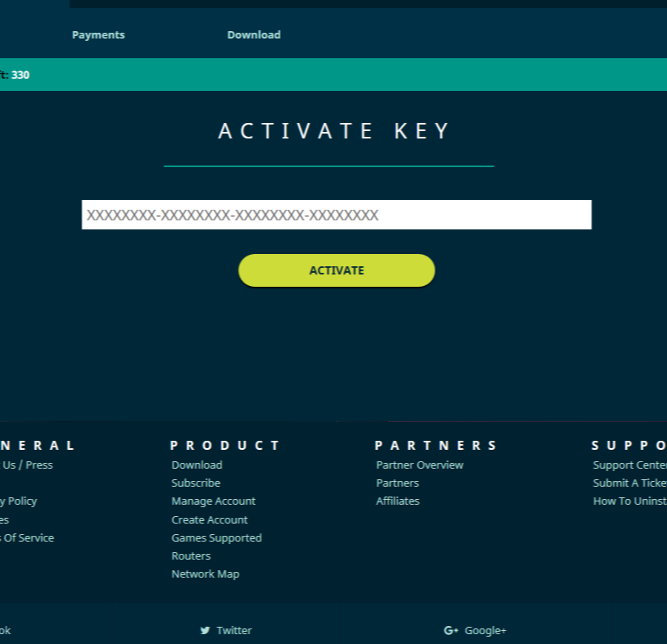667x644 pixels.
Task: Click the Google+ icon in footer
Action: (451, 631)
